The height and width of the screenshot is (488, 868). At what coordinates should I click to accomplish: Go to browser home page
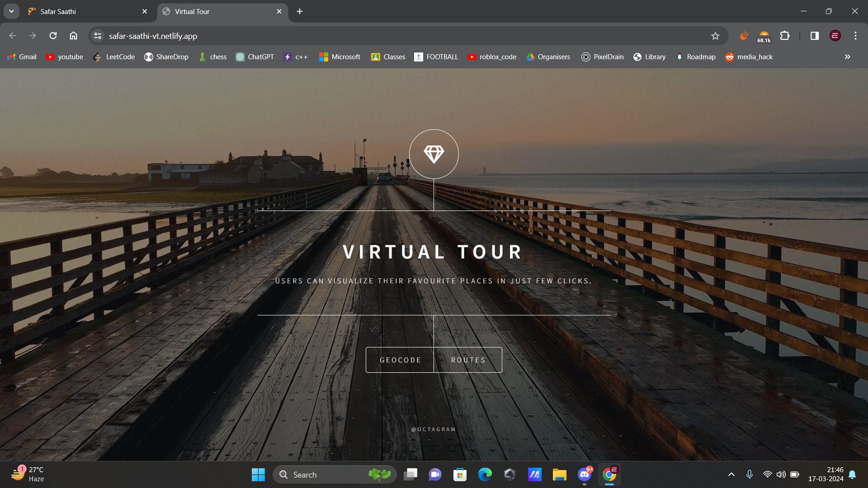tap(73, 36)
